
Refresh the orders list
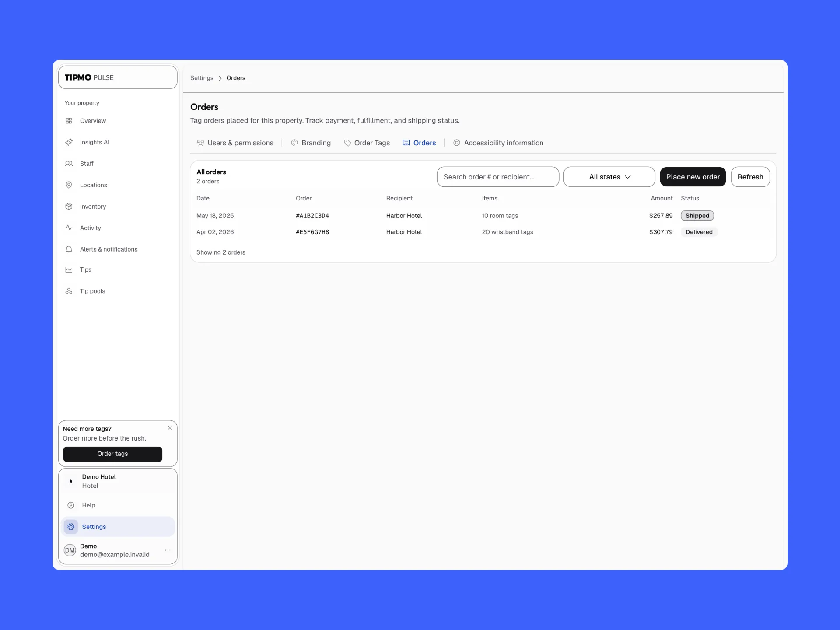pyautogui.click(x=750, y=177)
